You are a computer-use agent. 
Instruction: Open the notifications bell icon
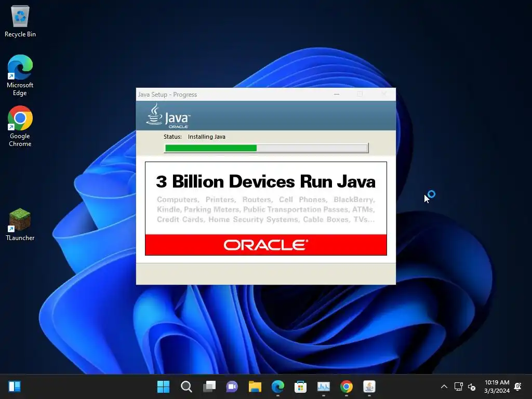pyautogui.click(x=518, y=387)
